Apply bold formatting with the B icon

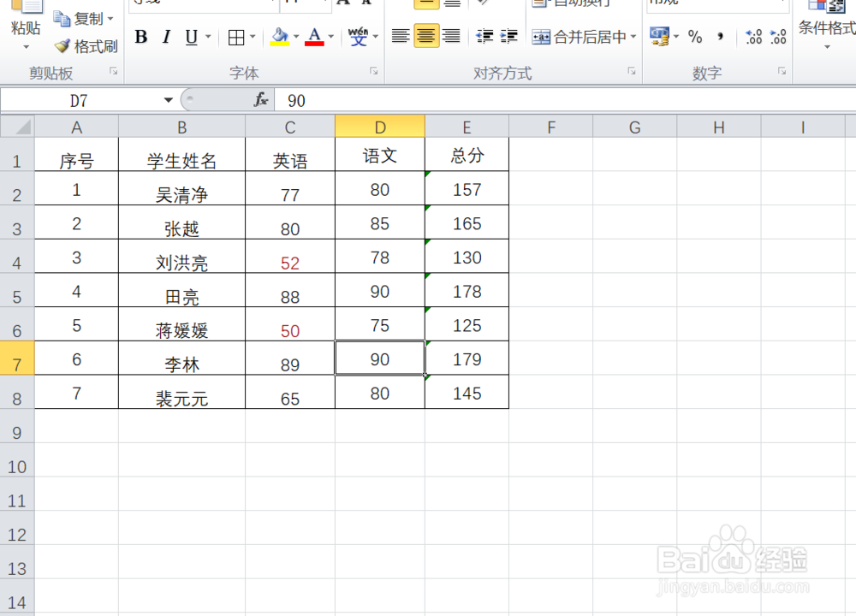(x=141, y=38)
